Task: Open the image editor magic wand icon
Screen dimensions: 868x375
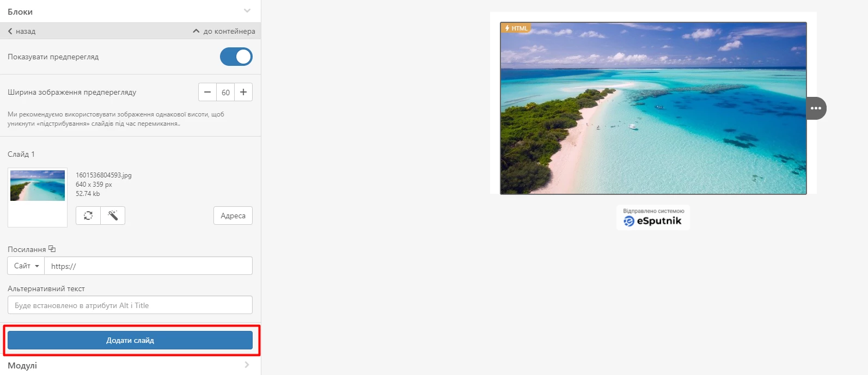Action: tap(113, 216)
